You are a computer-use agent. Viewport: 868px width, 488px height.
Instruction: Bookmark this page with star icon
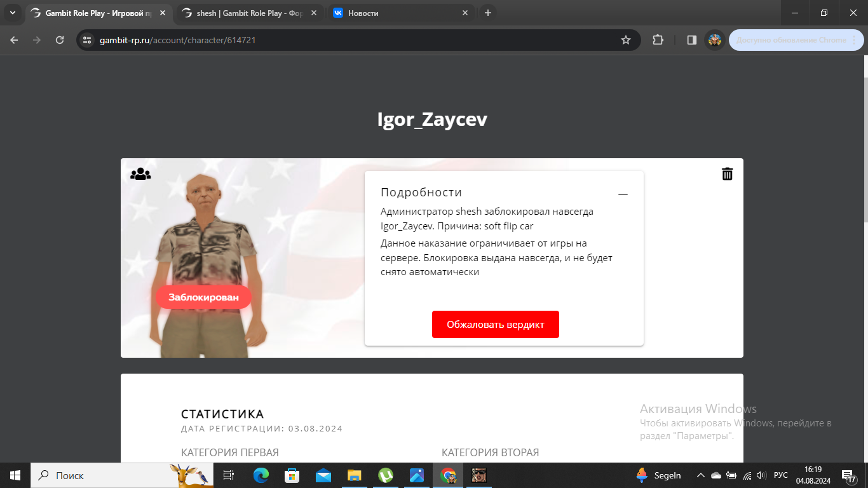coord(625,40)
